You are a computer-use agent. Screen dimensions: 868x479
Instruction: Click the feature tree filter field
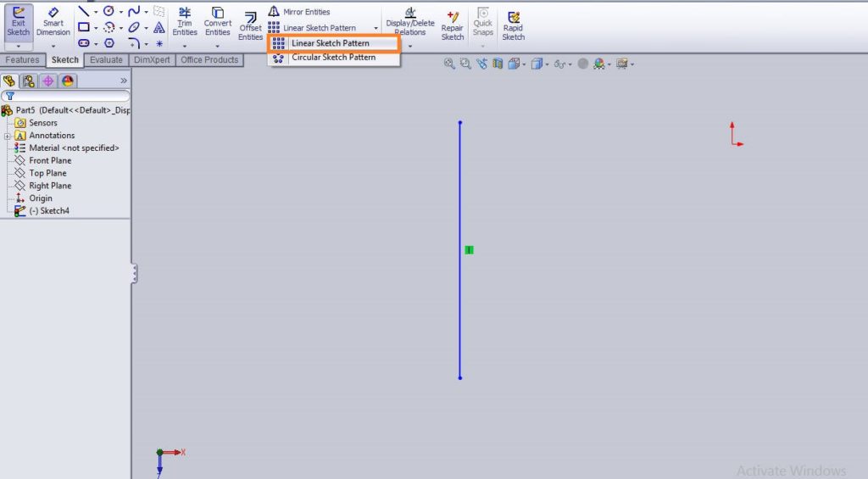tap(65, 96)
